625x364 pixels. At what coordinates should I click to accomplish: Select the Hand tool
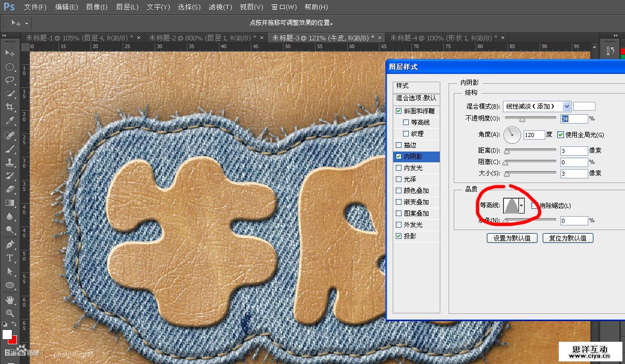pos(10,299)
